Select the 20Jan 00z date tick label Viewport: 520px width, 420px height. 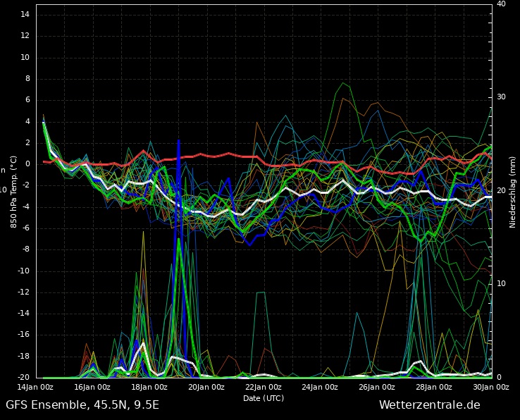(206, 387)
